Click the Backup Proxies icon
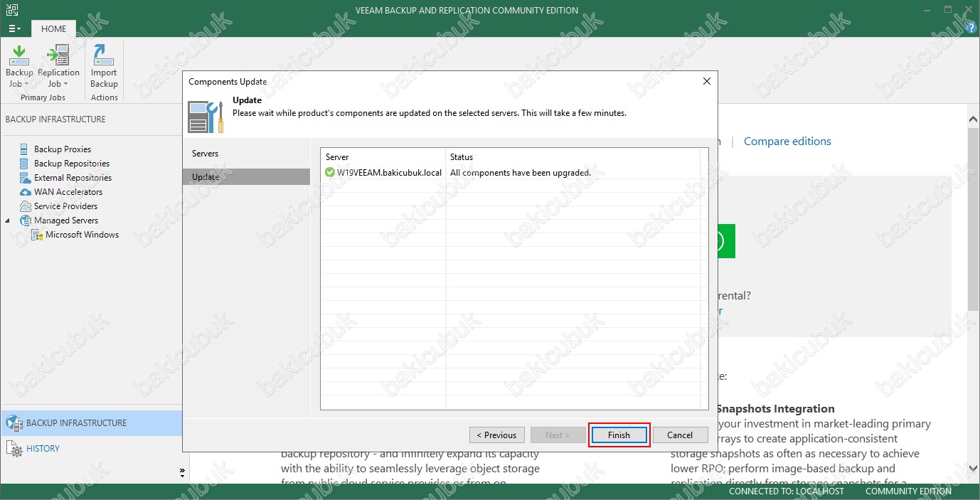980x500 pixels. (25, 149)
